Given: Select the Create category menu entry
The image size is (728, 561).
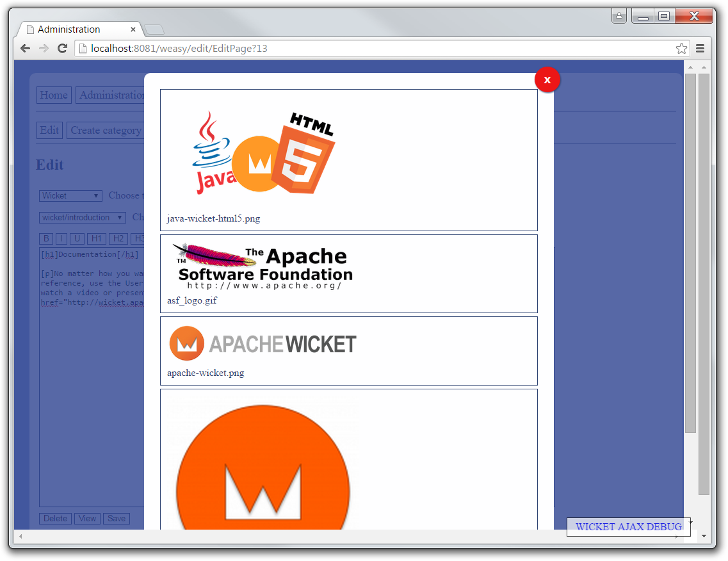Looking at the screenshot, I should (x=105, y=130).
